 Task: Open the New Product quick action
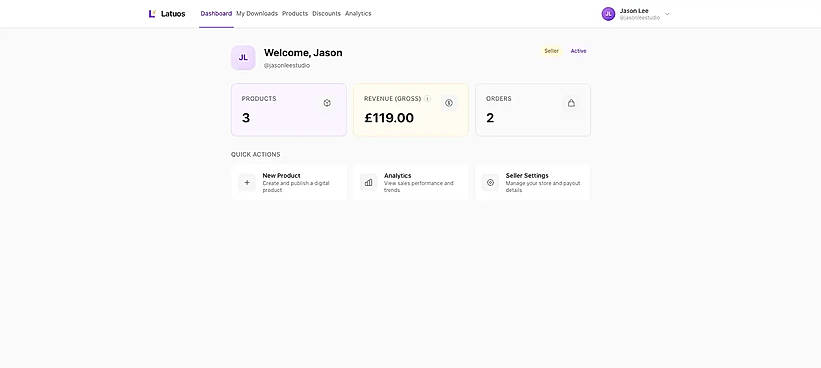coord(289,183)
